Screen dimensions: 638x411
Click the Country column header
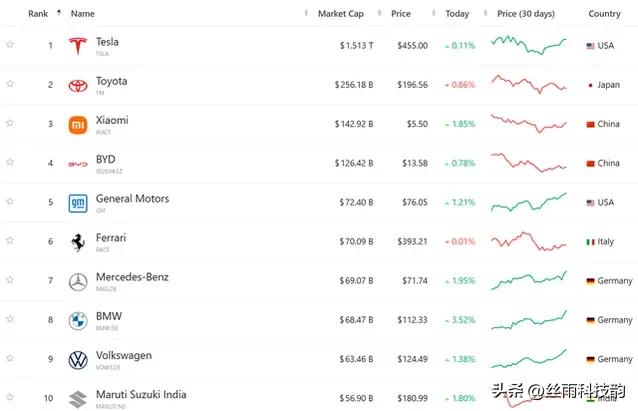tap(604, 14)
